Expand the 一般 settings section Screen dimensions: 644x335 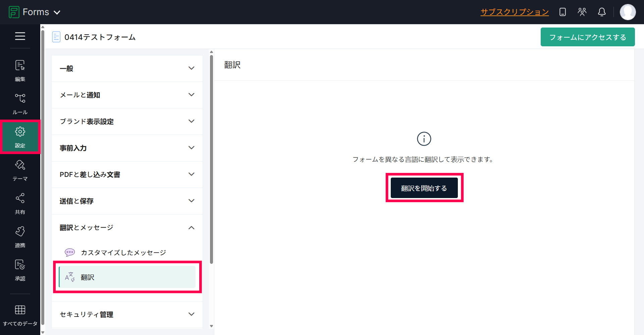coord(127,68)
